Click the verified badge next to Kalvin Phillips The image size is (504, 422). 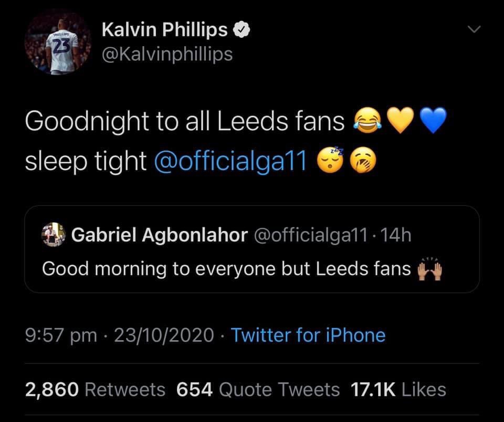click(x=241, y=30)
